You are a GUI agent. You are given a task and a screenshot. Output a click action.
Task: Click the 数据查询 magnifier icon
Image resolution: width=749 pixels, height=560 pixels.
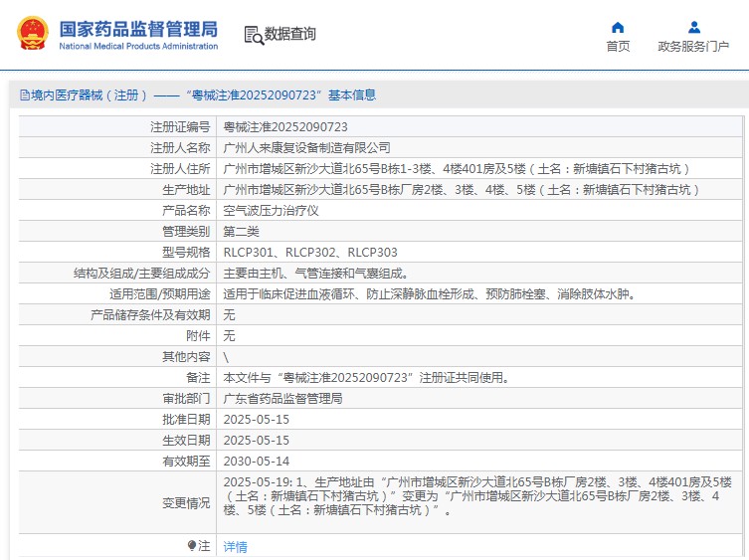[x=254, y=35]
